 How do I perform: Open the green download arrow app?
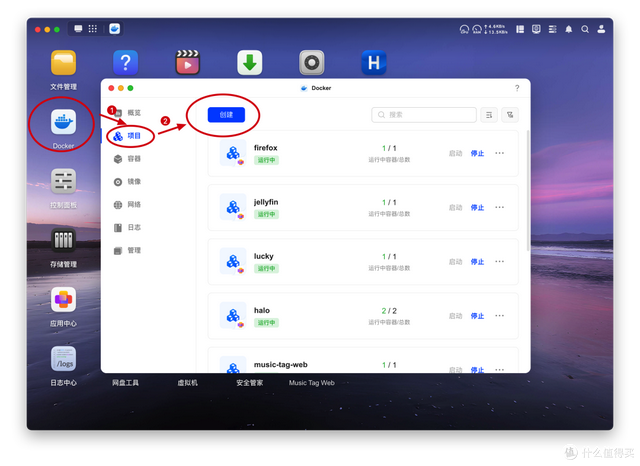pos(249,62)
